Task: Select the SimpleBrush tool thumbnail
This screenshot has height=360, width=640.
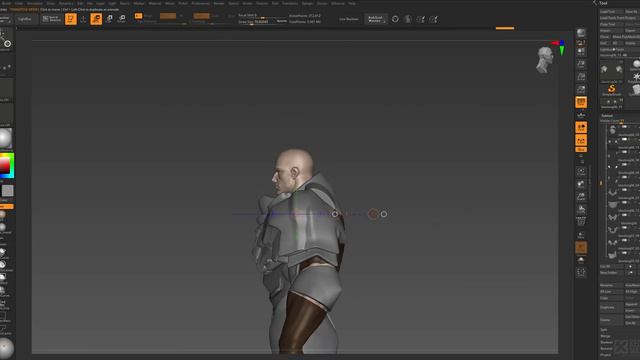Action: (611, 90)
